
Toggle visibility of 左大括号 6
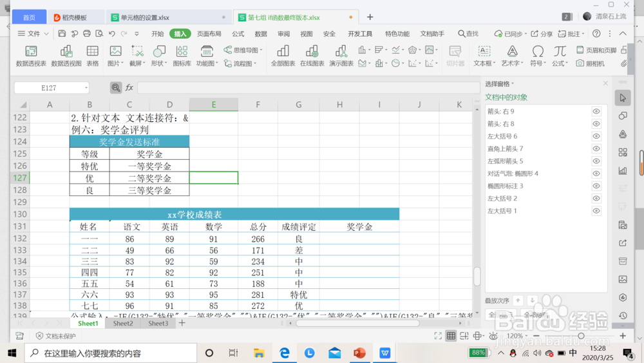pyautogui.click(x=596, y=136)
